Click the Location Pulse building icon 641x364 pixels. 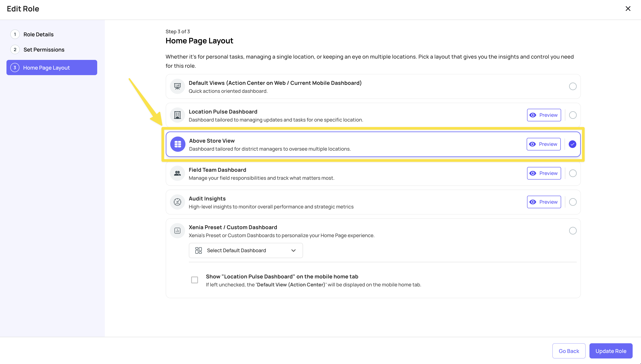[x=177, y=115]
